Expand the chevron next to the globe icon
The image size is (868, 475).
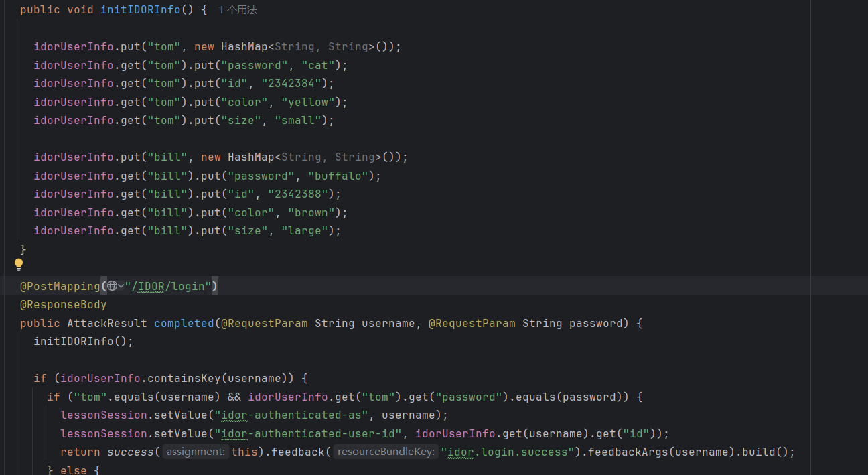click(121, 287)
